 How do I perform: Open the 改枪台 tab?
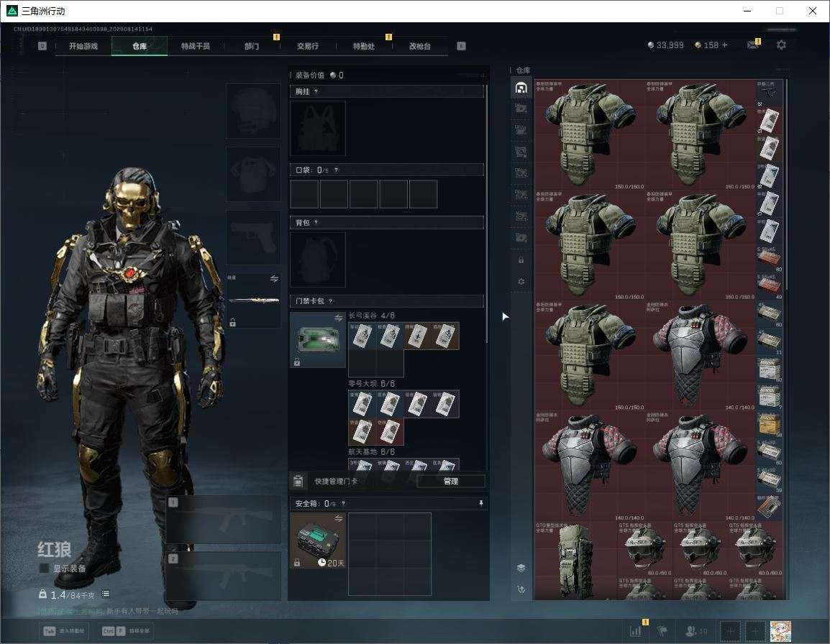click(x=420, y=46)
